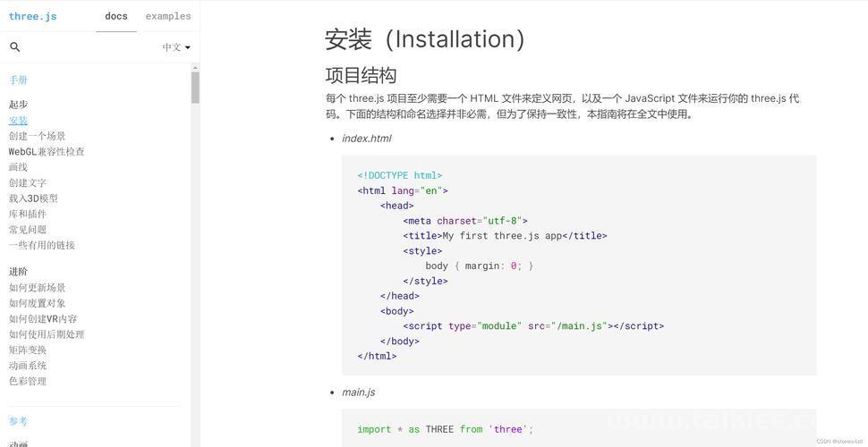Switch to the examples tab

click(167, 16)
